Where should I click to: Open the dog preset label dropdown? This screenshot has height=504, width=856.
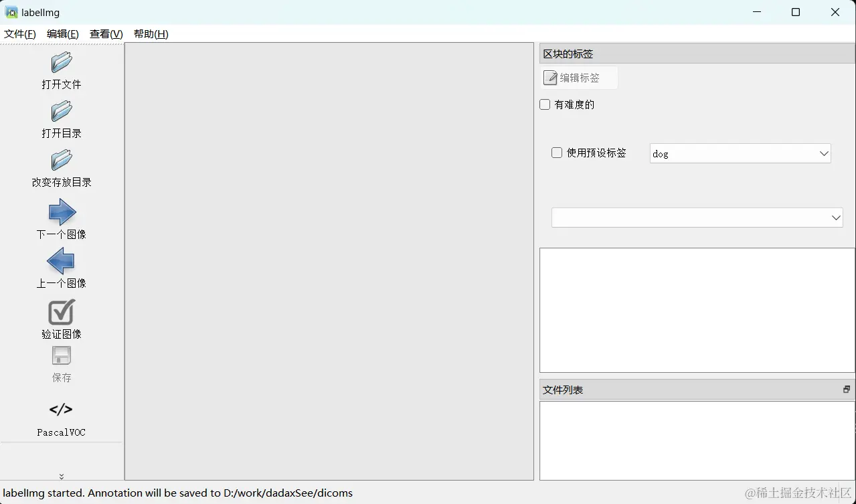click(740, 153)
